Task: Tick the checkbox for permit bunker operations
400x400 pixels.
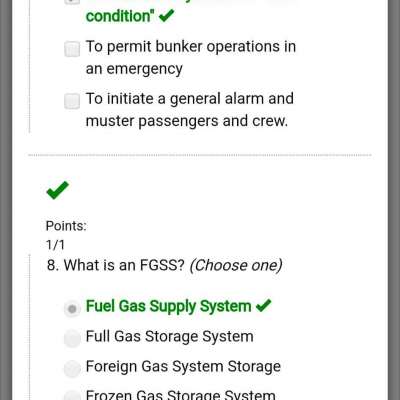Action: point(72,49)
